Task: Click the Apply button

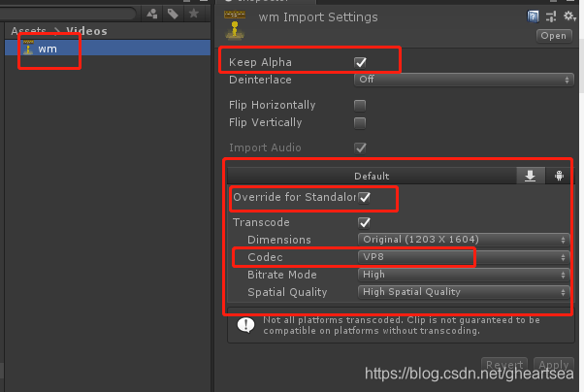Action: tap(554, 364)
